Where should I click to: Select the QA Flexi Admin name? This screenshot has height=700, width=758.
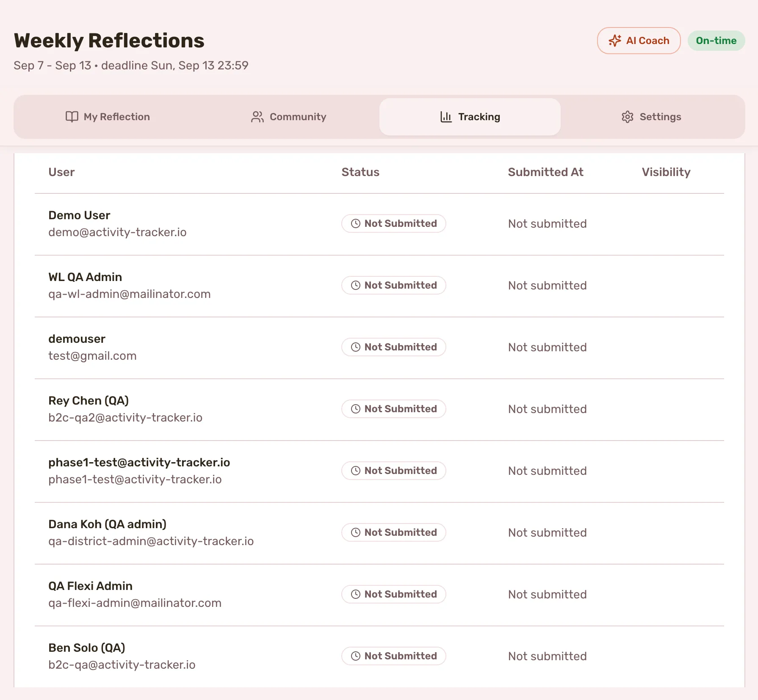90,586
